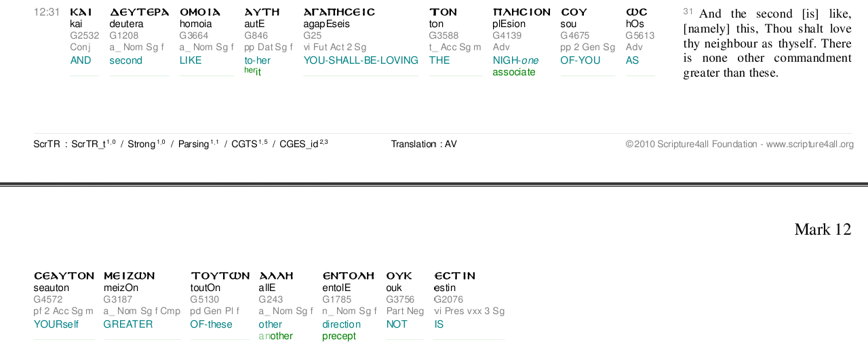Click the www.scripture4all.org link in the footer
Screen dimensions: 868x346
point(810,144)
